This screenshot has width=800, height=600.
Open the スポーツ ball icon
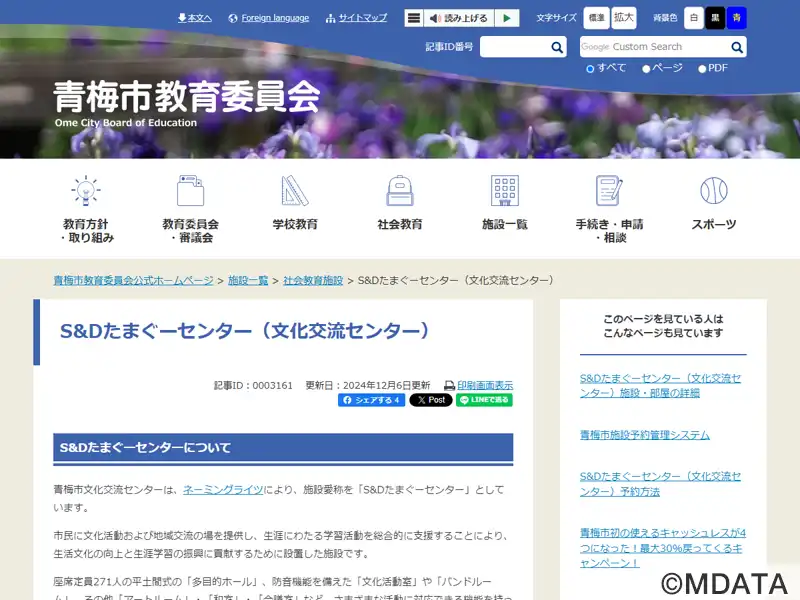point(714,191)
